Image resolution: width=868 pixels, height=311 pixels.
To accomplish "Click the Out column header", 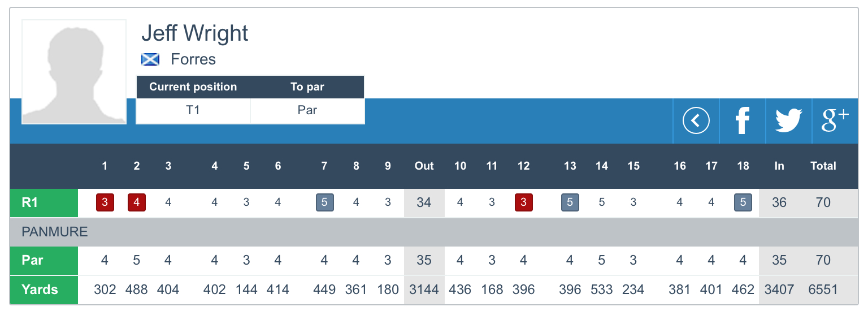I will click(424, 166).
